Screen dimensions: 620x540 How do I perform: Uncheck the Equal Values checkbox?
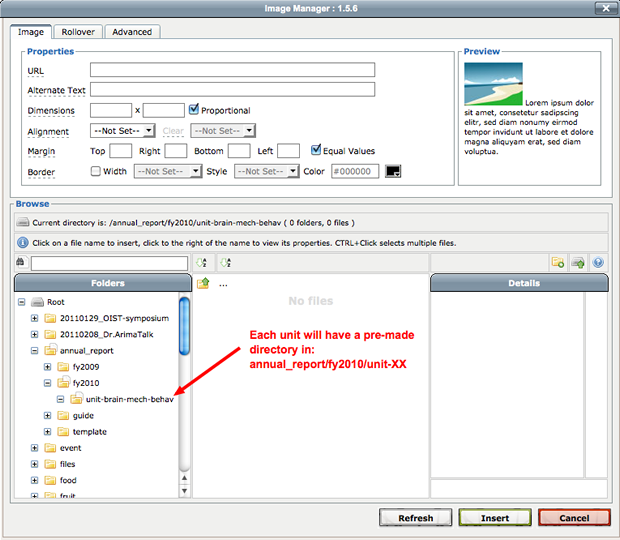(x=316, y=151)
